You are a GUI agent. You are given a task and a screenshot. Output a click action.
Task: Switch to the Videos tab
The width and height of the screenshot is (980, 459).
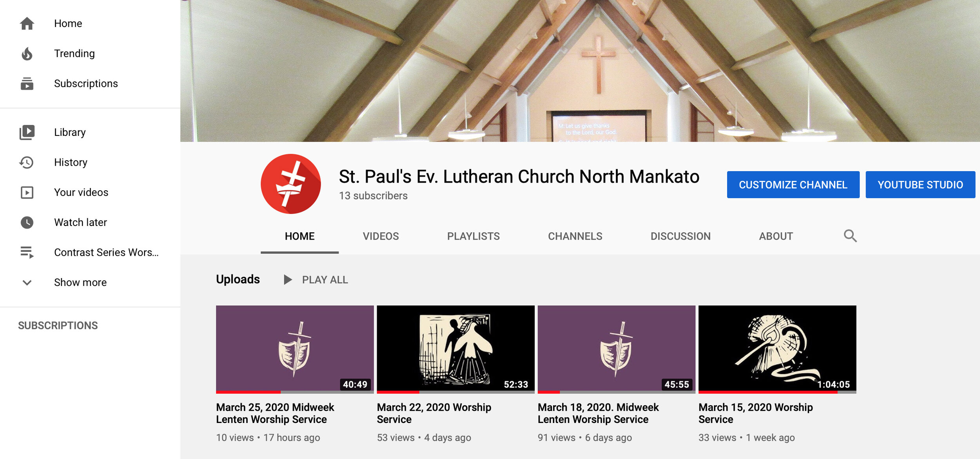pos(380,236)
